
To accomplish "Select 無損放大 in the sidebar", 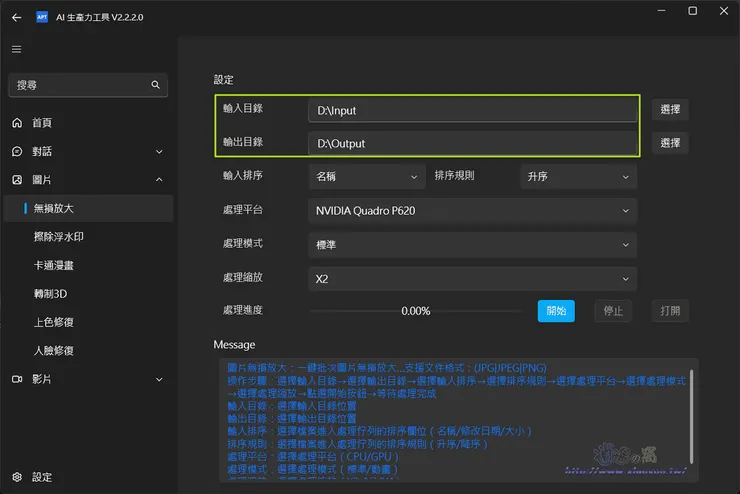I will (88, 209).
